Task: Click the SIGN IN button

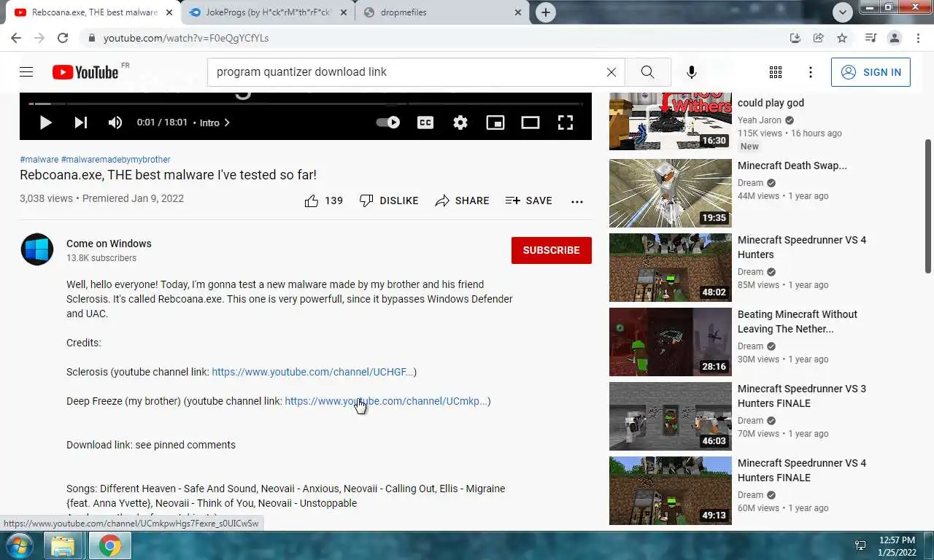Action: (871, 72)
